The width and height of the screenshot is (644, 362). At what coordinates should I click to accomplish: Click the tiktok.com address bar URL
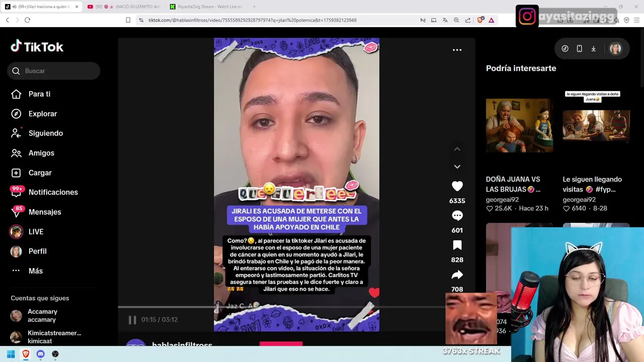pos(252,20)
